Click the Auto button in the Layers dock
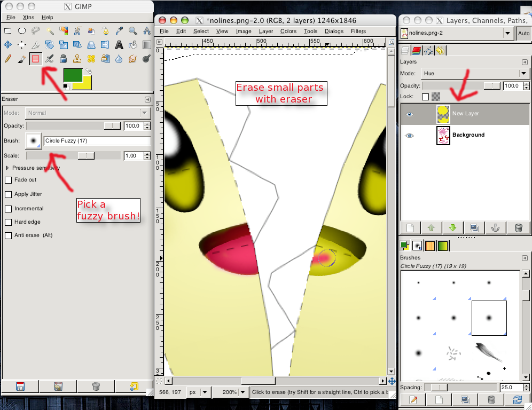 (x=523, y=33)
